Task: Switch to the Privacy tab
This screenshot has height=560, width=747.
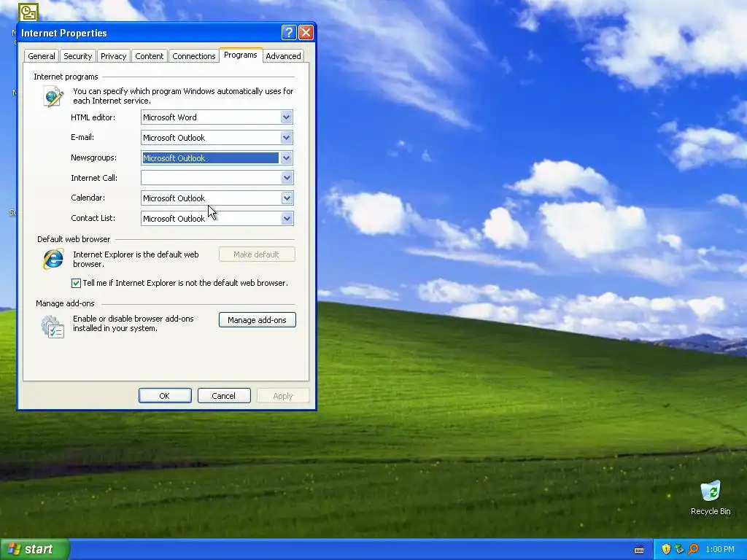Action: point(113,56)
